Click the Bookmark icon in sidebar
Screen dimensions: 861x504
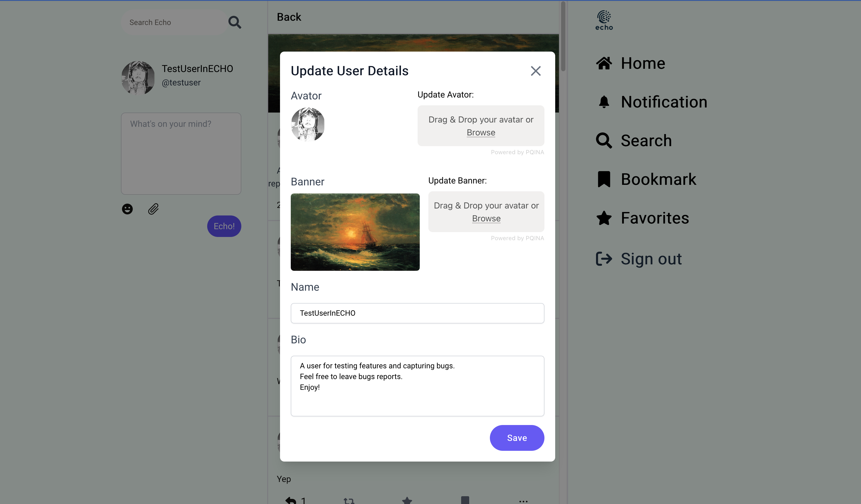point(603,179)
